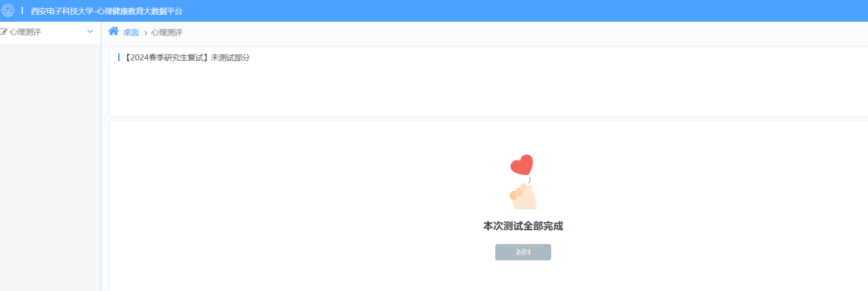Click the empty white area beneath the 返回 button
This screenshot has height=291, width=868.
coord(523,277)
